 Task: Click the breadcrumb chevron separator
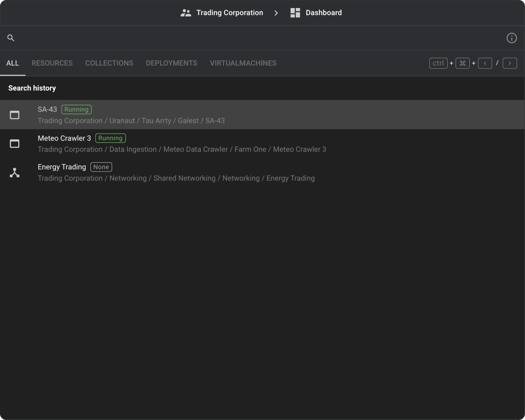(276, 13)
